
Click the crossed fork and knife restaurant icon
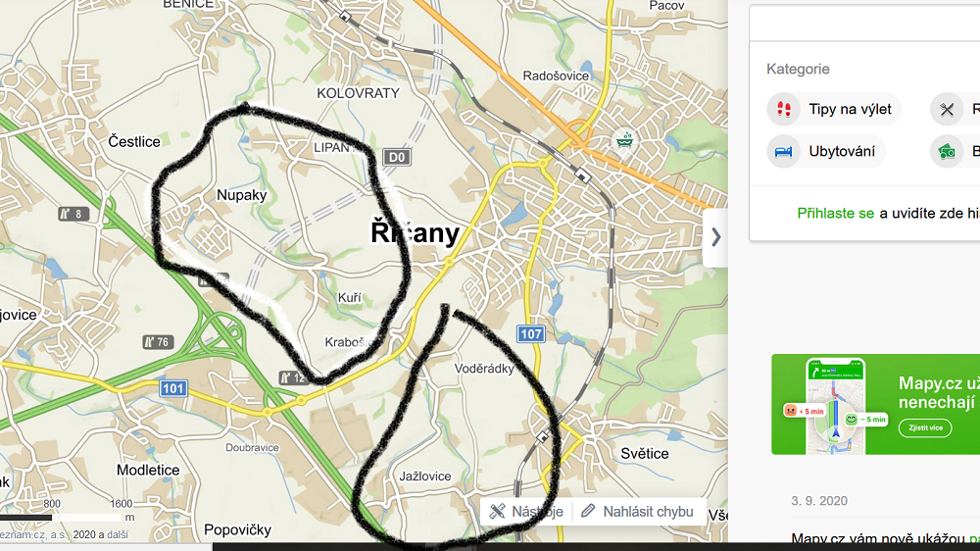coord(947,110)
